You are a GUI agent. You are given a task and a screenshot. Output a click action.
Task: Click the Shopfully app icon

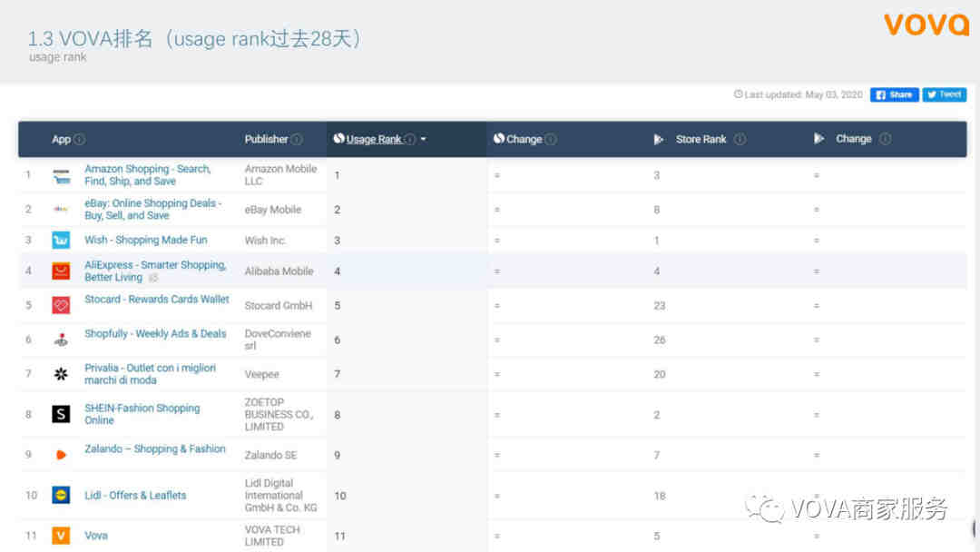(62, 340)
